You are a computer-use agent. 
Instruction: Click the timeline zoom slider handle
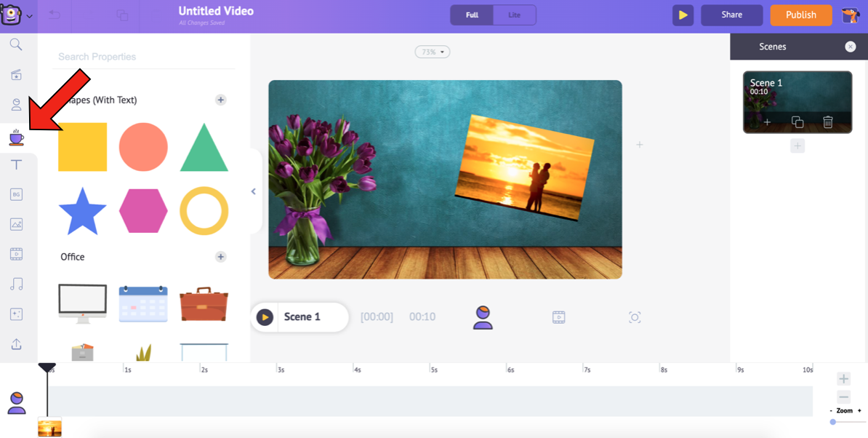833,422
